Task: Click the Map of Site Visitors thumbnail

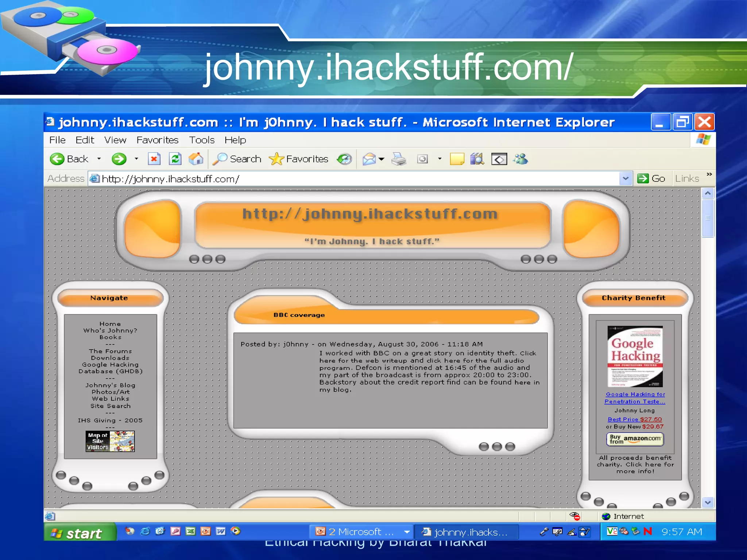Action: pos(110,441)
